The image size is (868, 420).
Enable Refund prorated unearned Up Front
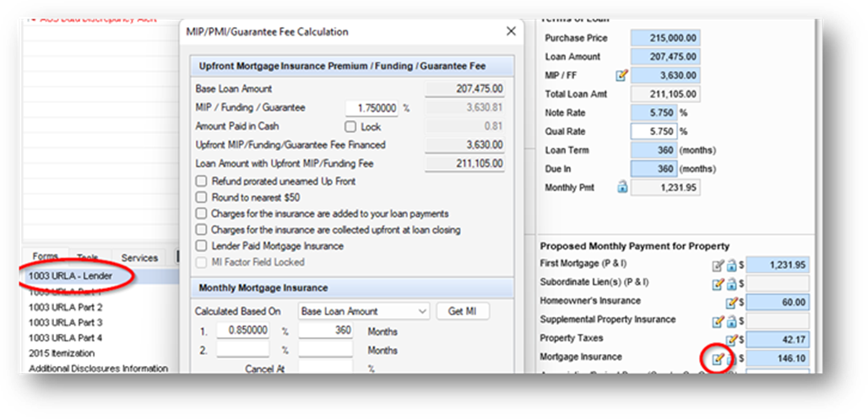coord(201,181)
